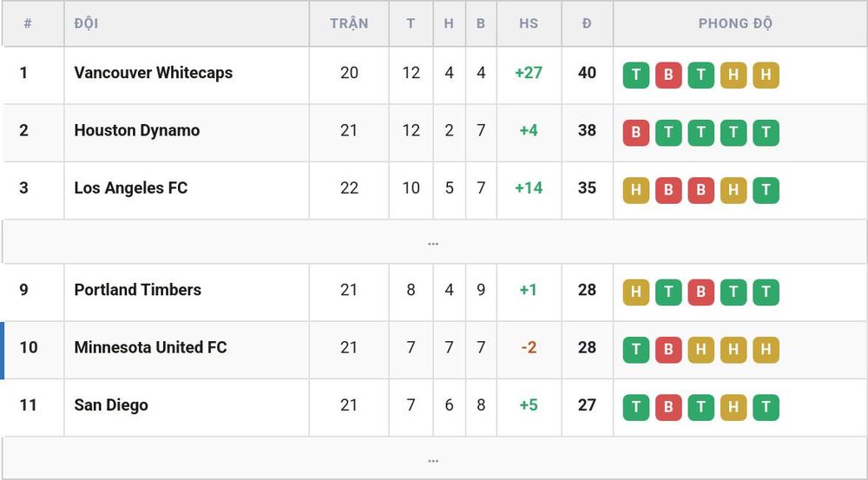Viewport: 868px width, 480px height.
Task: Click Los Angeles FC's green T form badge
Action: click(x=766, y=190)
